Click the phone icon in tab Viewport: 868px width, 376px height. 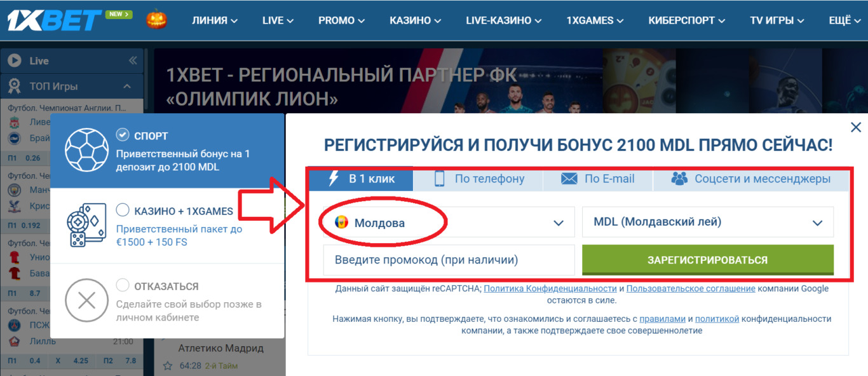click(x=439, y=179)
